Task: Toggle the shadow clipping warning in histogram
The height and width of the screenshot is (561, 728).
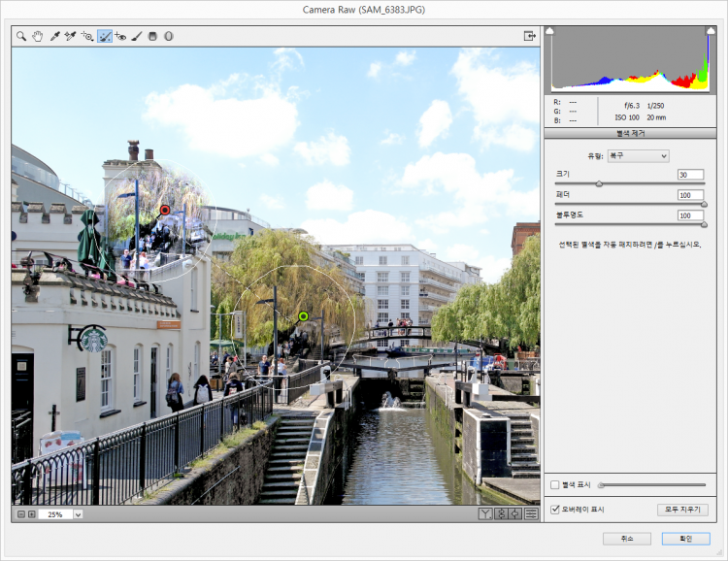Action: point(549,31)
